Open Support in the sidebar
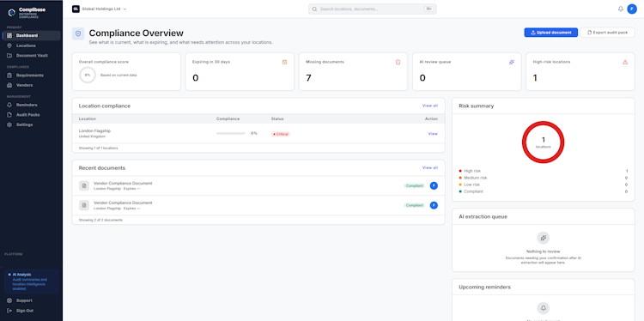 [31, 300]
